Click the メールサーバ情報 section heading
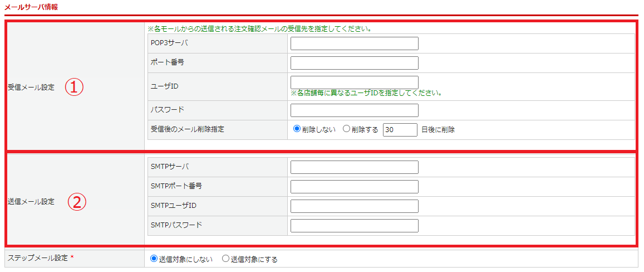The image size is (644, 272). click(31, 7)
